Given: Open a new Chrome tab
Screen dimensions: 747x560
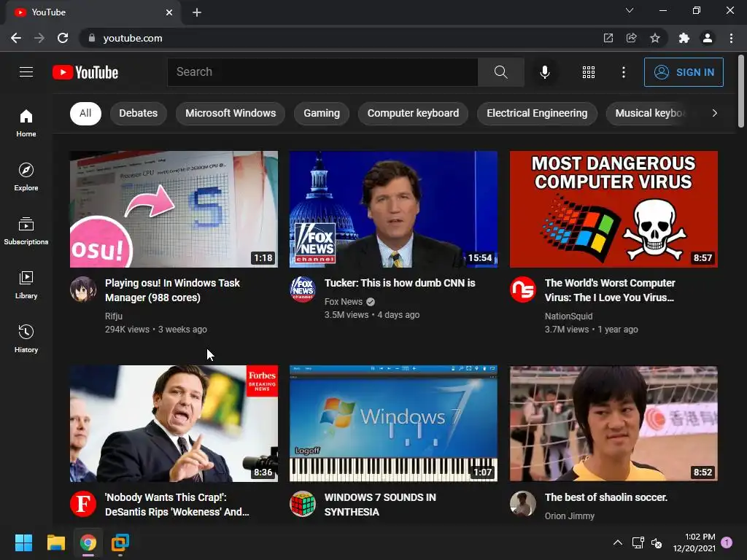Looking at the screenshot, I should pos(197,12).
